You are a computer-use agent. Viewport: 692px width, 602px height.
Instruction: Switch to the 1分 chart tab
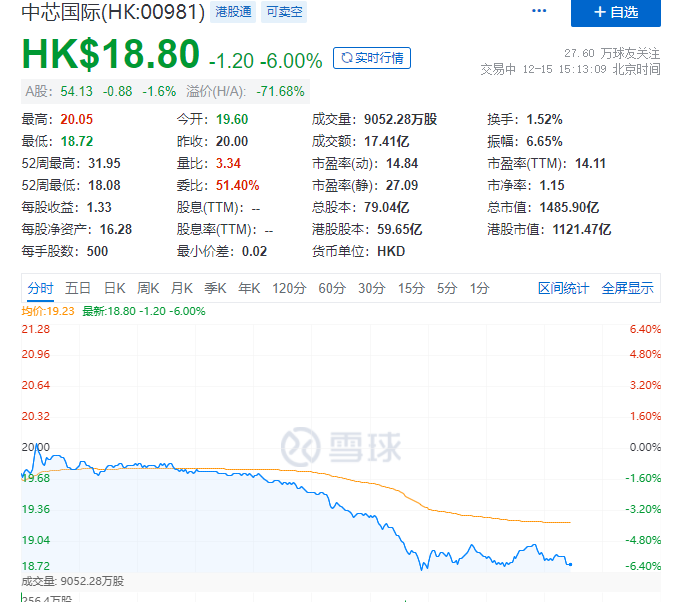pos(479,288)
